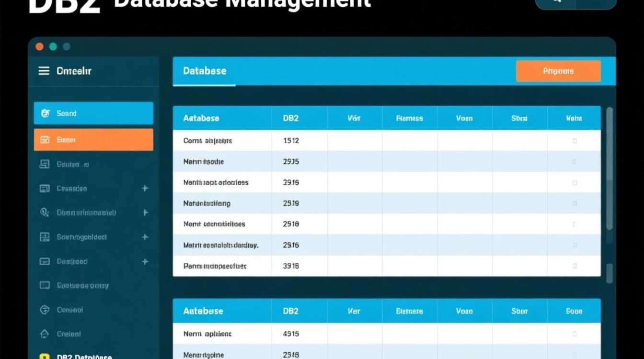Click the yellow DB2 database icon in sidebar
644x359 pixels.
45,357
